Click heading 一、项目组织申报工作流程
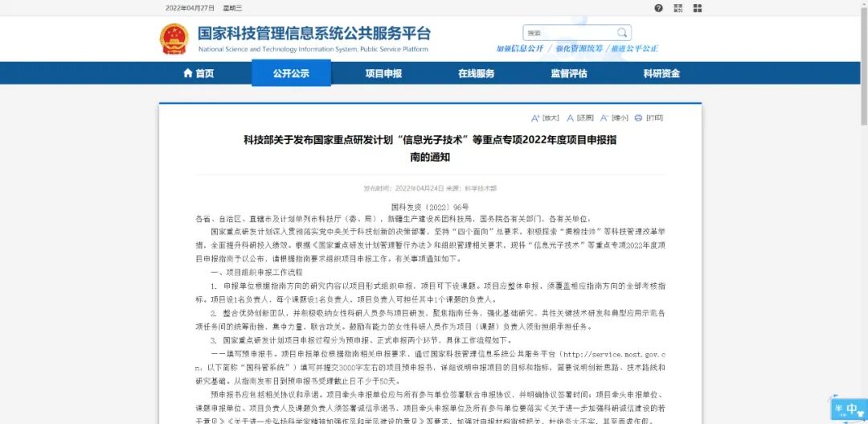 (257, 273)
